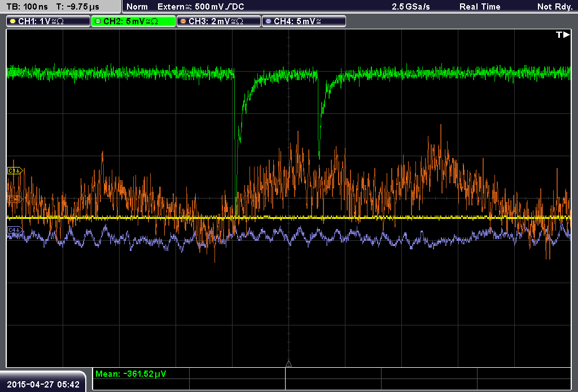
Task: Click the trigger time triangle marker at bottom
Action: coord(288,364)
